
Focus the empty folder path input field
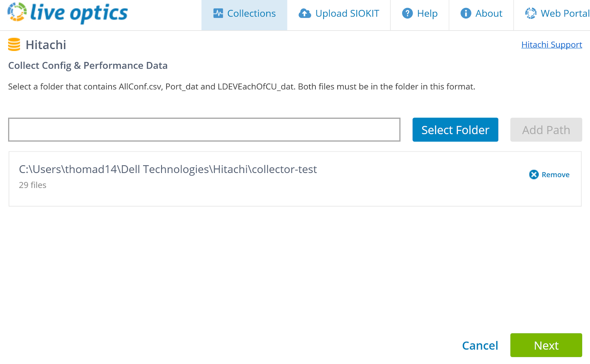pos(204,130)
